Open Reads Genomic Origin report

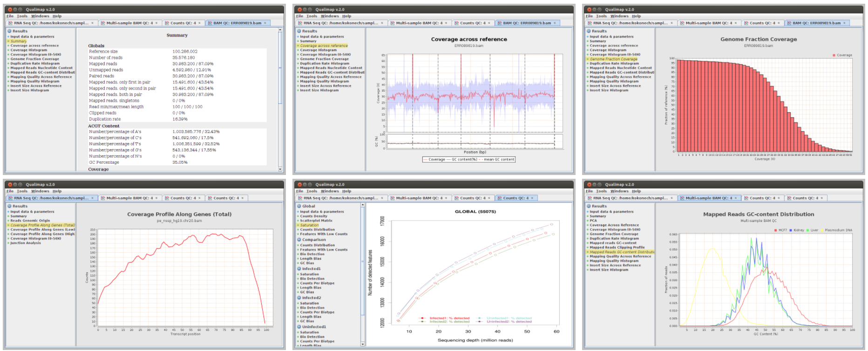click(30, 221)
